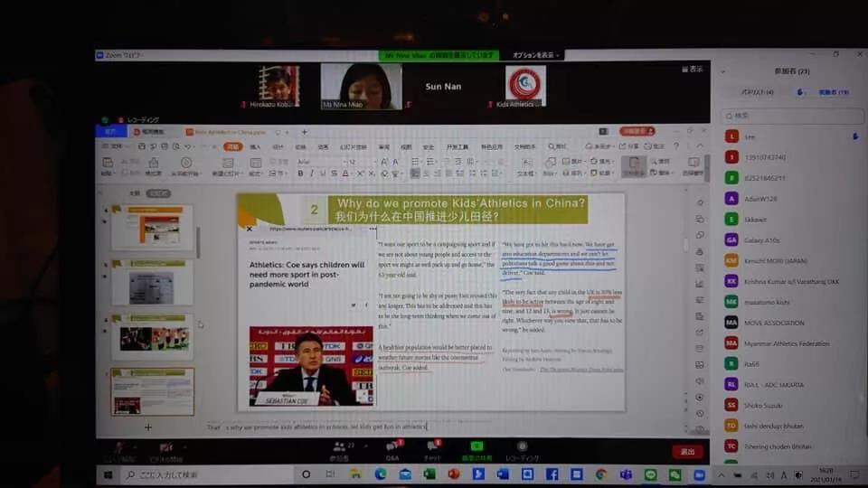Viewport: 868px width, 488px height.
Task: Toggle microphone mute in Zoom toolbar
Action: [118, 448]
